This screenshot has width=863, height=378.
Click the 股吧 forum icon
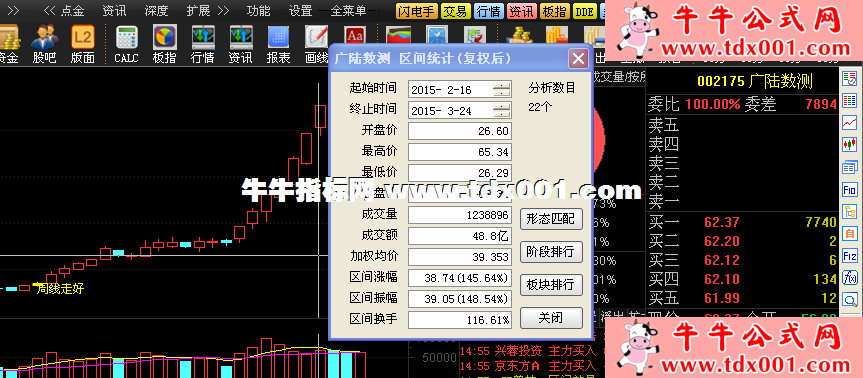[x=44, y=44]
